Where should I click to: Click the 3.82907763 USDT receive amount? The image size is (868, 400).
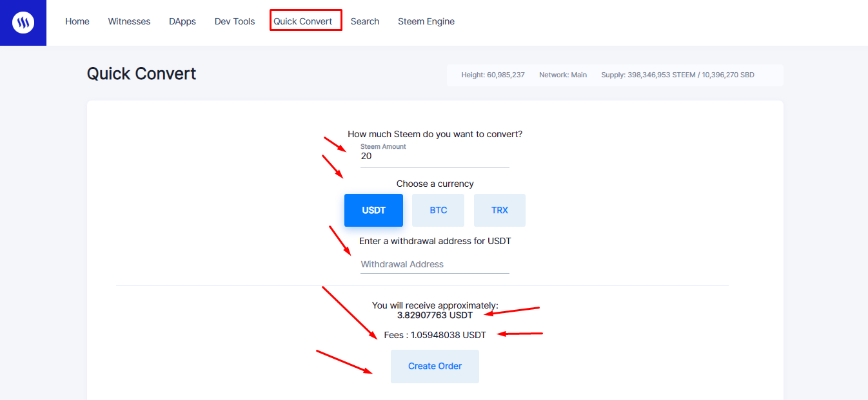tap(435, 316)
